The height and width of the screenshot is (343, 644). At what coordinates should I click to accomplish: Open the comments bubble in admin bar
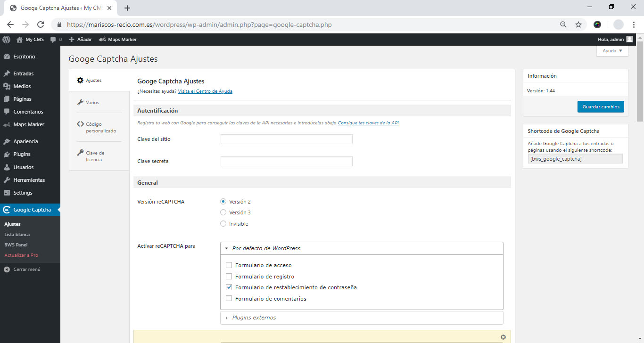point(56,40)
